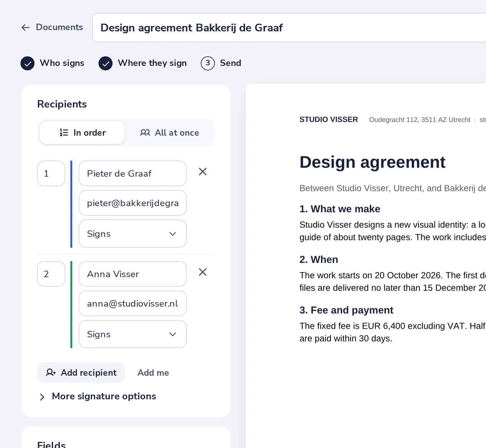The height and width of the screenshot is (448, 486).
Task: Edit the Anna Visser name field
Action: (x=133, y=274)
